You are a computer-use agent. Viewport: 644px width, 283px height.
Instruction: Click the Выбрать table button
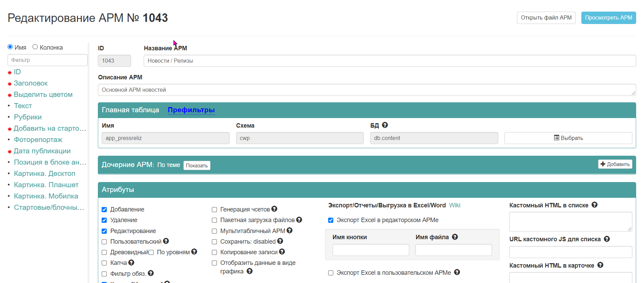568,138
